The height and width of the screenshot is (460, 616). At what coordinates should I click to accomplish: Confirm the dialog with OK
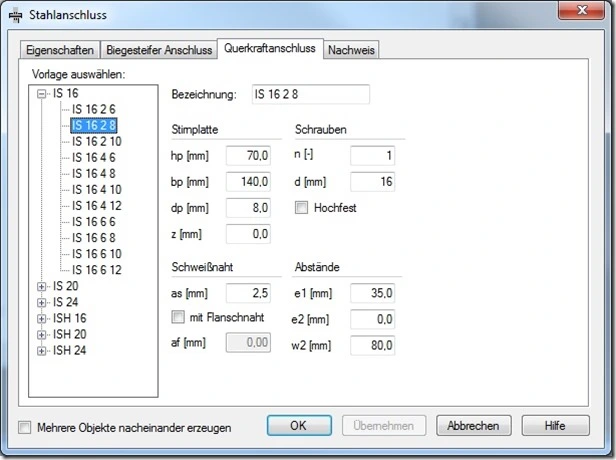(299, 426)
